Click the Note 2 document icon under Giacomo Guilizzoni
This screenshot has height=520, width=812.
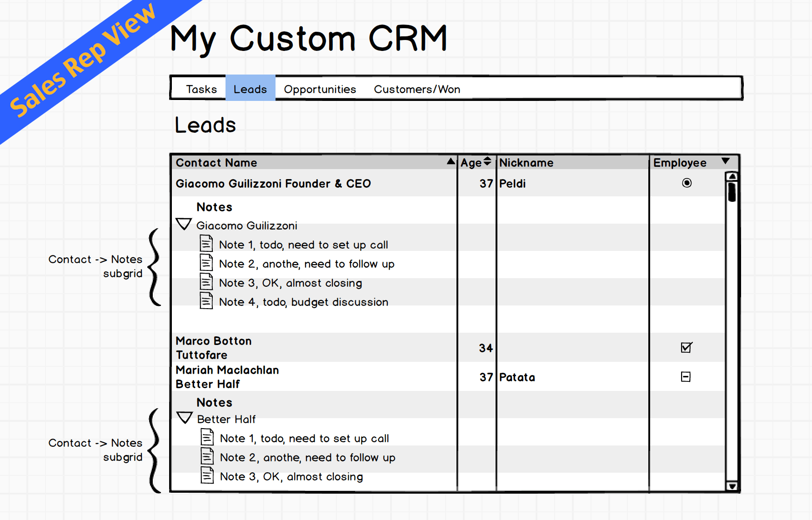pyautogui.click(x=206, y=263)
